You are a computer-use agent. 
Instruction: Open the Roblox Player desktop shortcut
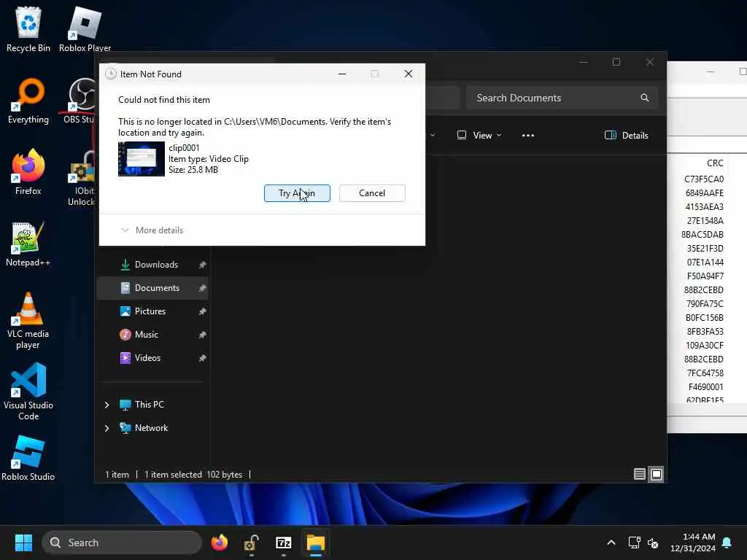tap(85, 29)
